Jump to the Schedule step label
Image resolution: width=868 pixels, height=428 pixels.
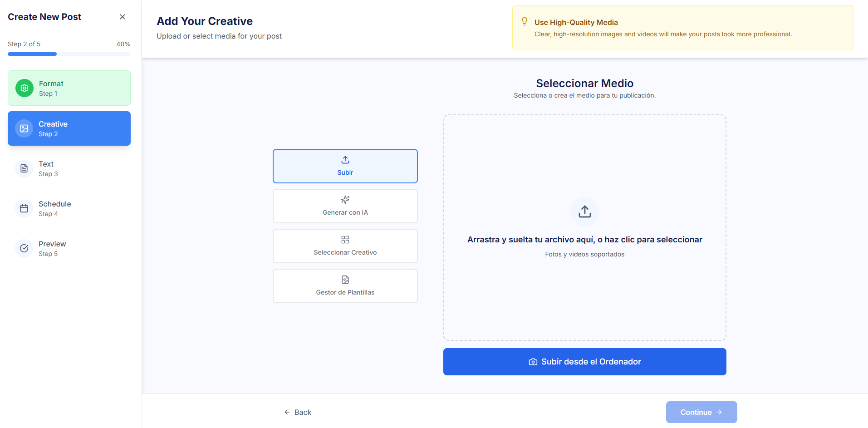[x=55, y=204]
